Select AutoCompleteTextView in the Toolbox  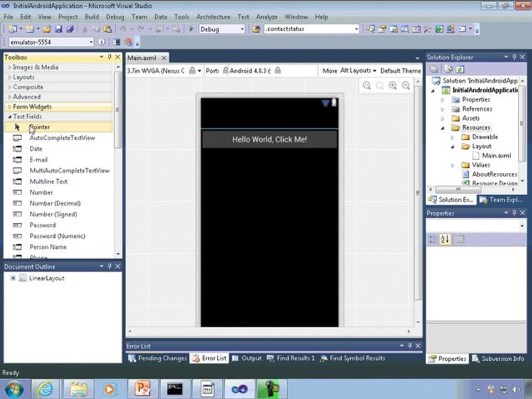click(58, 138)
